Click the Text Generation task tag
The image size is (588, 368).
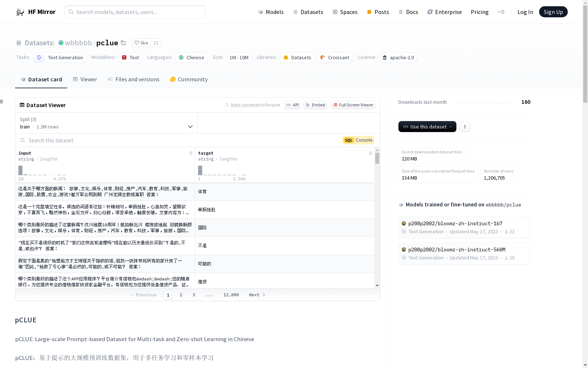tap(60, 57)
